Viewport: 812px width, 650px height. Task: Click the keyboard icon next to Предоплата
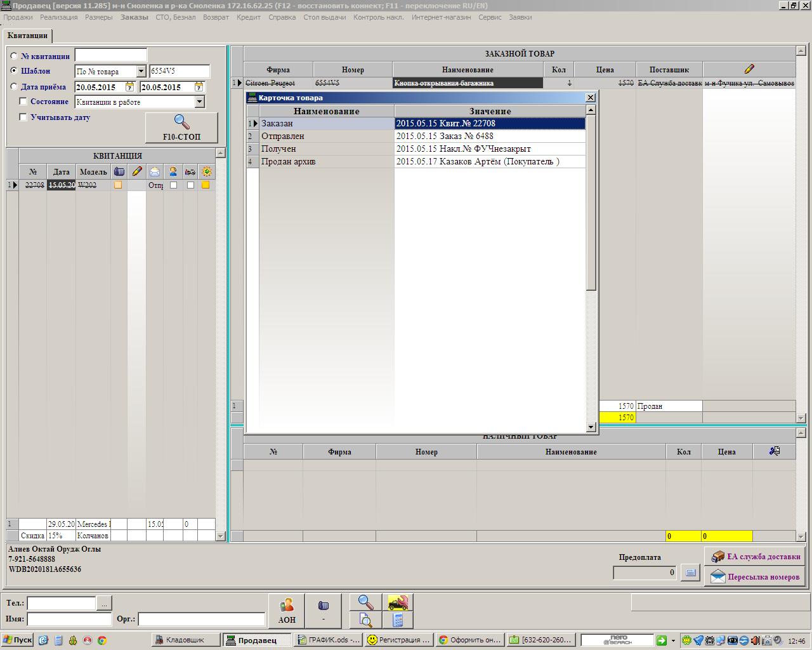[x=690, y=573]
